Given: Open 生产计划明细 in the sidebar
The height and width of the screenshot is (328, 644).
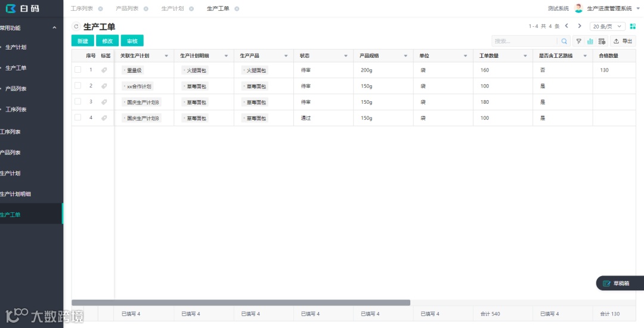Looking at the screenshot, I should pos(15,194).
